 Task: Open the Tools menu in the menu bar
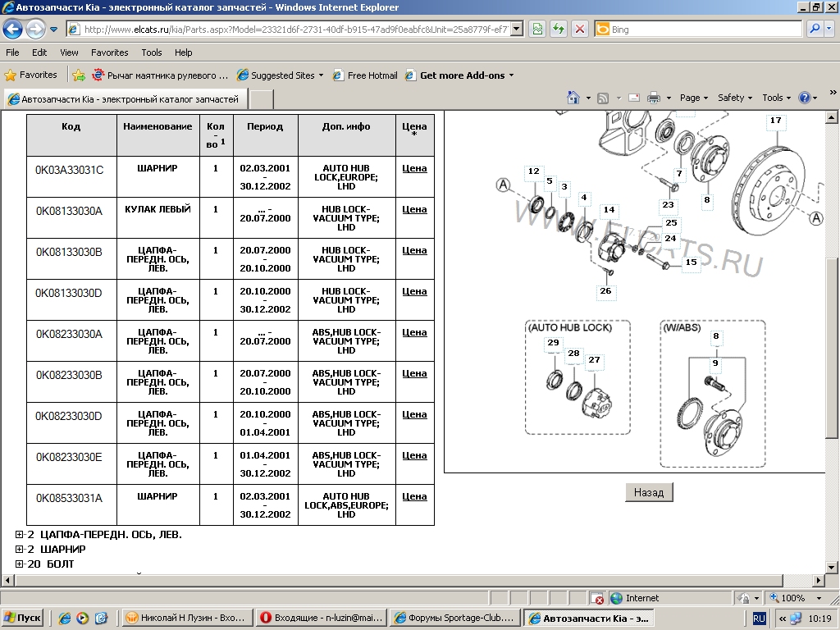(x=152, y=52)
